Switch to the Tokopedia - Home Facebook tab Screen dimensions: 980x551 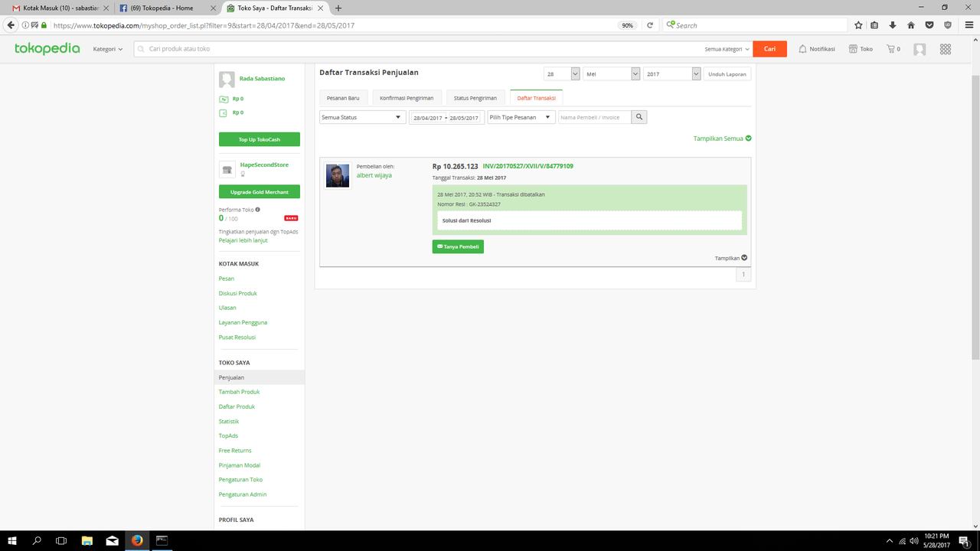point(168,8)
